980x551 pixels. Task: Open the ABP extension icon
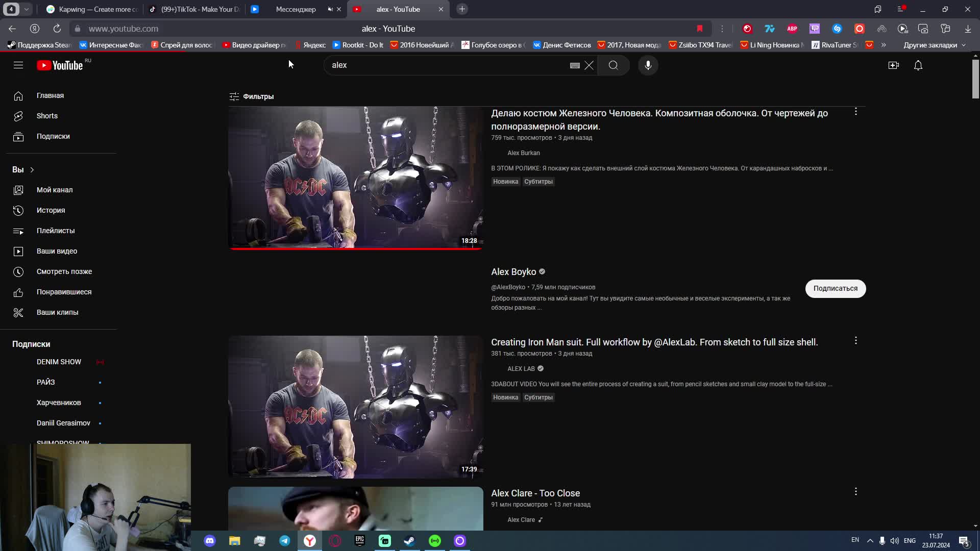click(x=792, y=29)
